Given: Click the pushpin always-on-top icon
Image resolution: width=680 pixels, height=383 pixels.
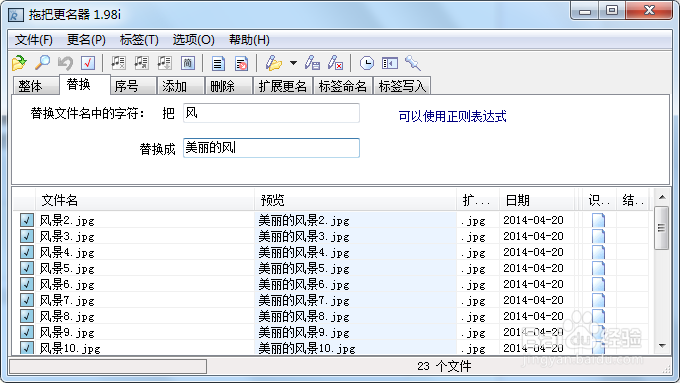Looking at the screenshot, I should [x=412, y=63].
